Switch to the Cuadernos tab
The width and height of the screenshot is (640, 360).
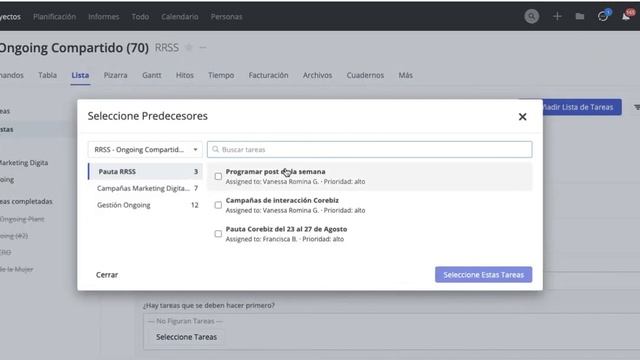[x=365, y=75]
